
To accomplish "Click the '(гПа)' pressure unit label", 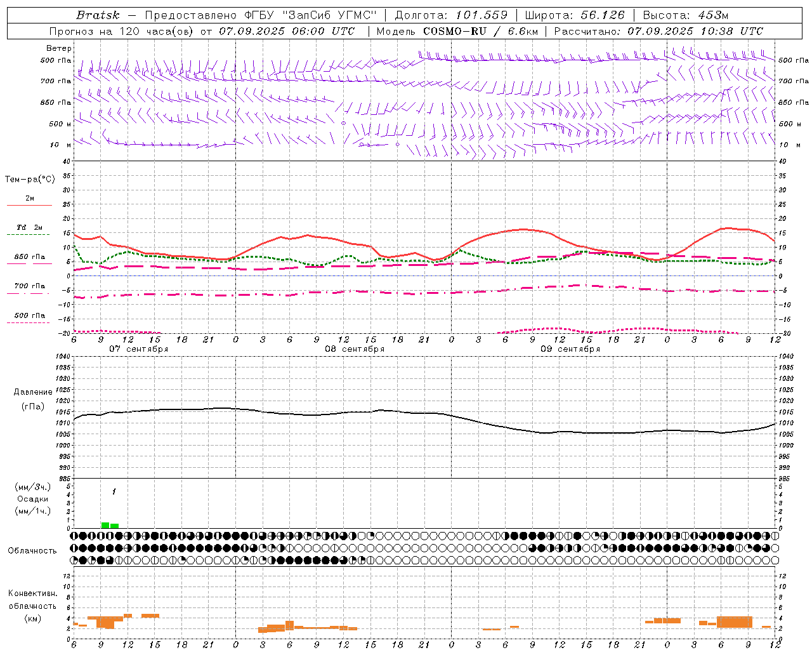I will point(32,407).
